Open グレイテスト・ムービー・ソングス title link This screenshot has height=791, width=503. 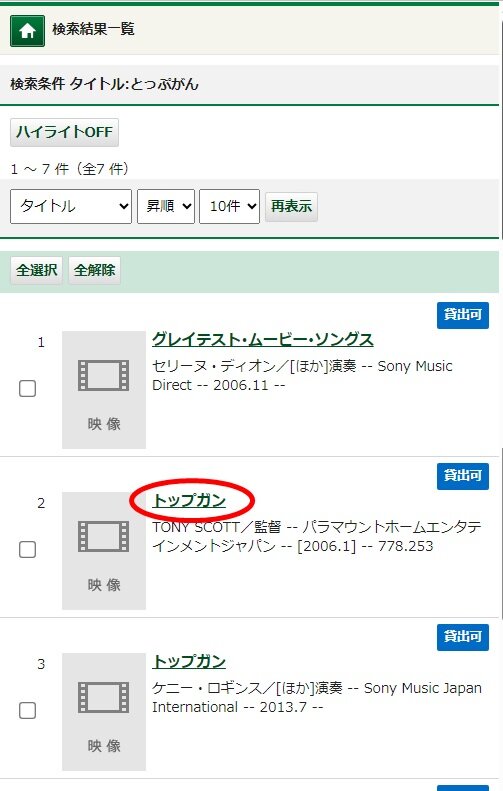(262, 340)
